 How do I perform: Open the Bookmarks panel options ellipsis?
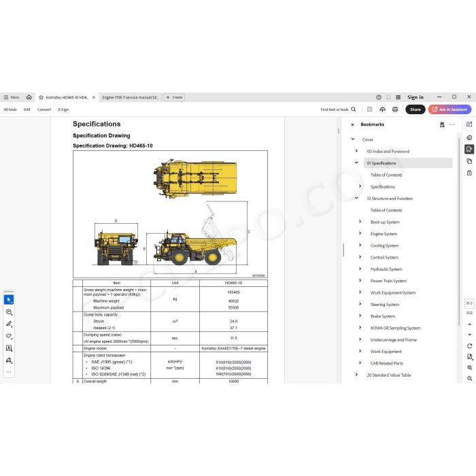click(x=452, y=124)
